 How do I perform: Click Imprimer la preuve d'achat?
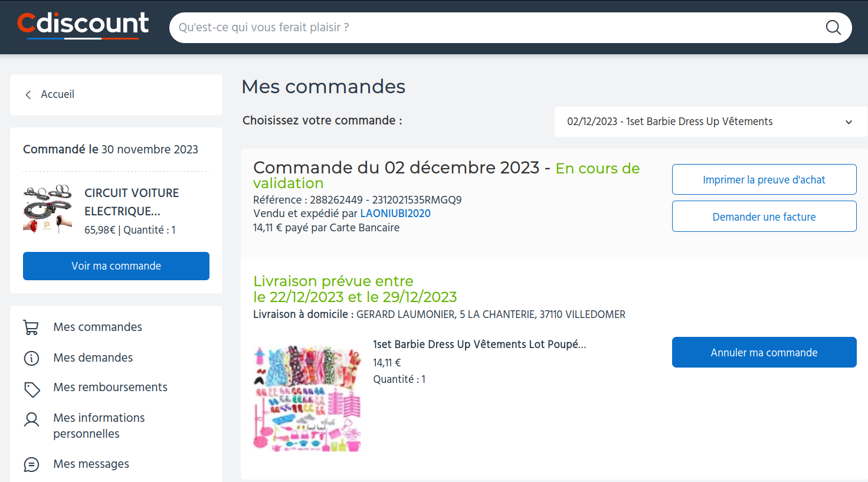pyautogui.click(x=764, y=179)
